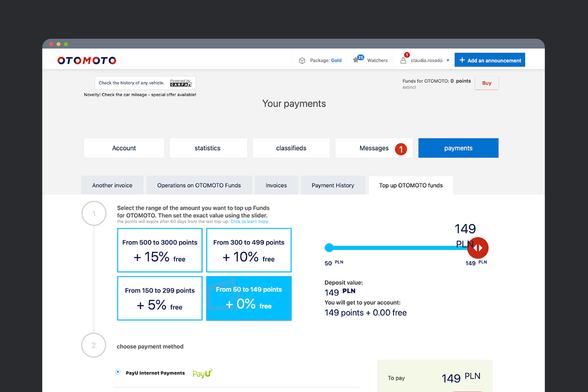Click the Buy button for OTOMOTO funds

[x=486, y=83]
